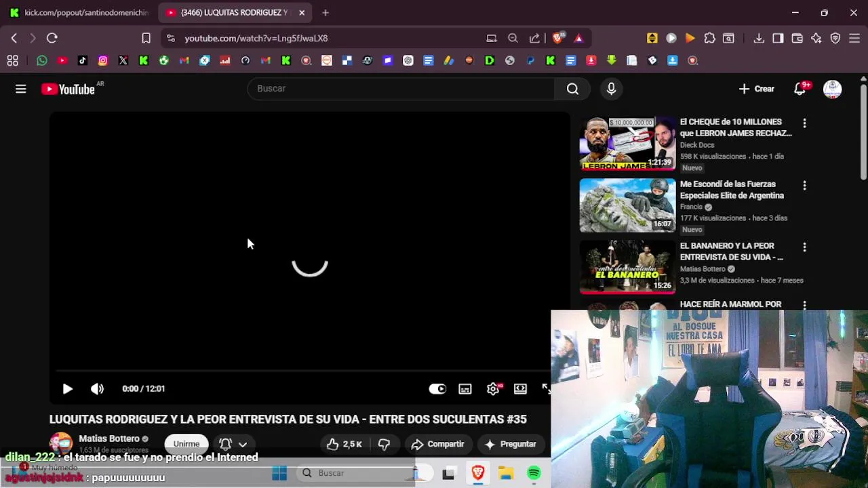Click the Compartir share button
The width and height of the screenshot is (868, 488).
437,444
